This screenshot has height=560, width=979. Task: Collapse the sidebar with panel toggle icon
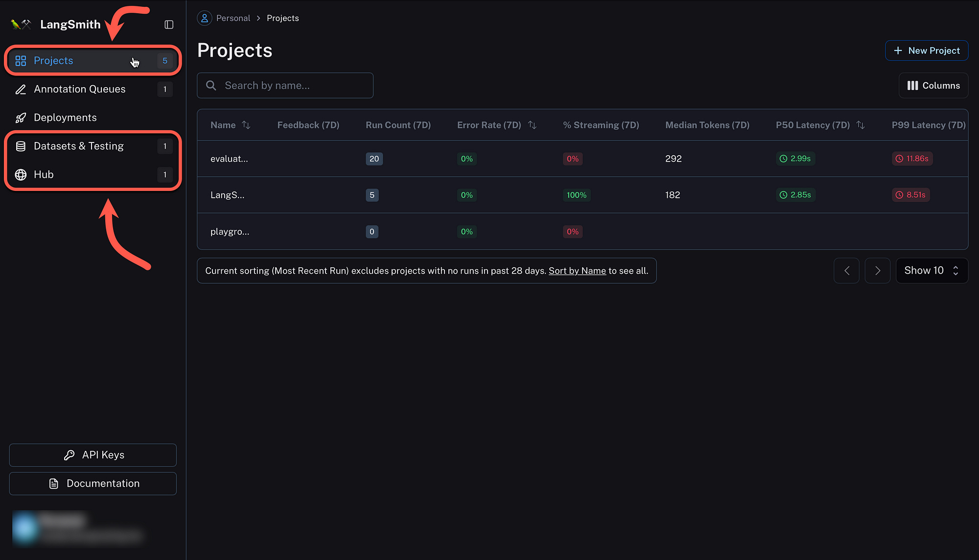point(169,24)
